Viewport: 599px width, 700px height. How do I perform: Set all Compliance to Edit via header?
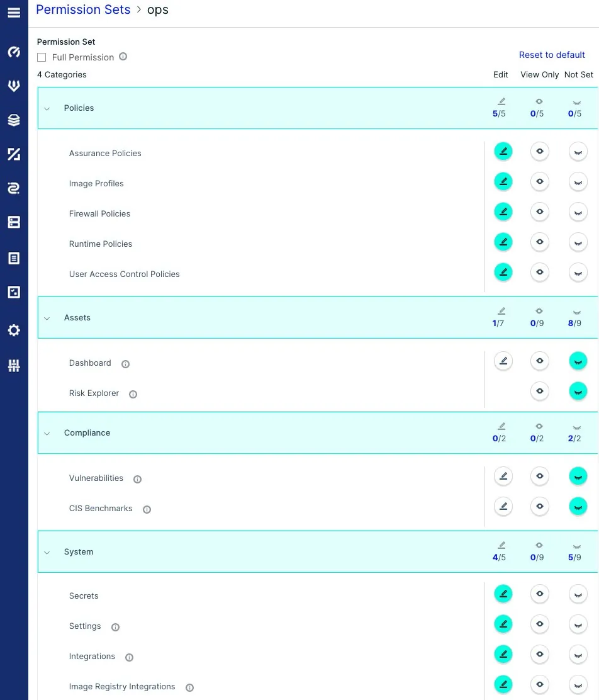(x=501, y=426)
